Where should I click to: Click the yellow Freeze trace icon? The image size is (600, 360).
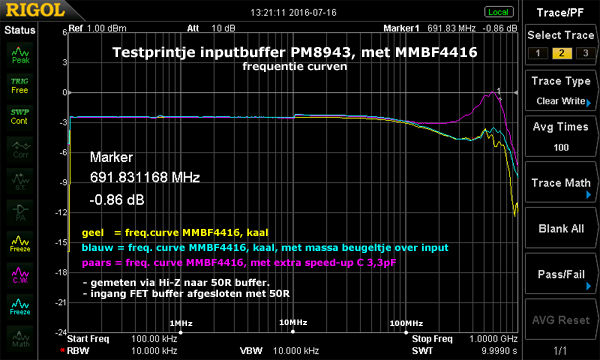[20, 244]
